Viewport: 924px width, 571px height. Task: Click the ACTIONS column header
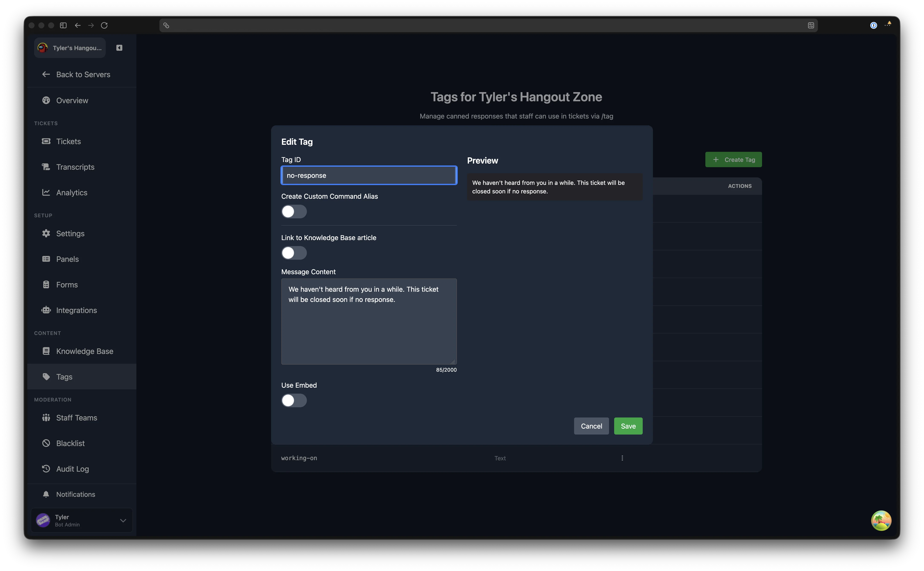pos(739,186)
